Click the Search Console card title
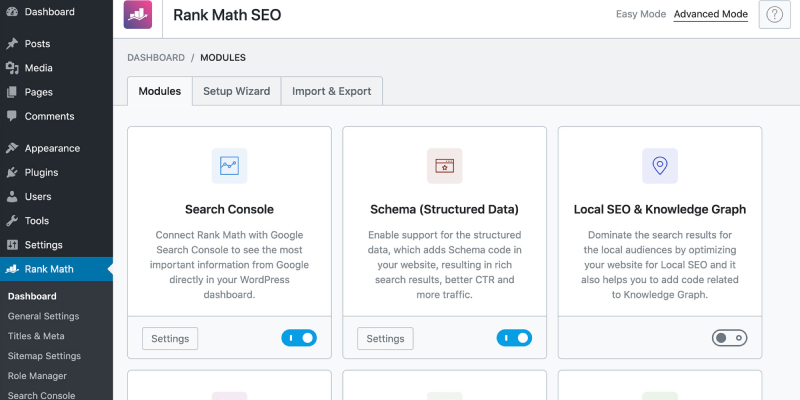The width and height of the screenshot is (800, 400). pos(230,209)
